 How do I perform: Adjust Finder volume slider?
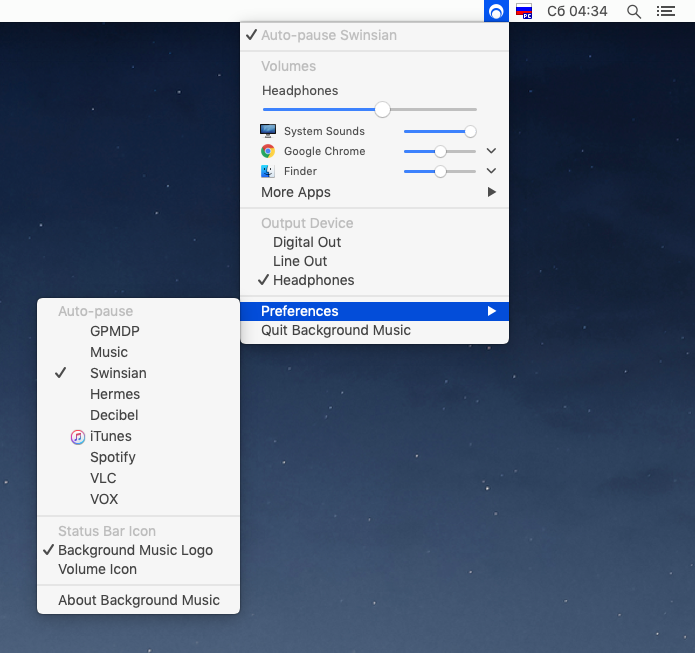[440, 172]
